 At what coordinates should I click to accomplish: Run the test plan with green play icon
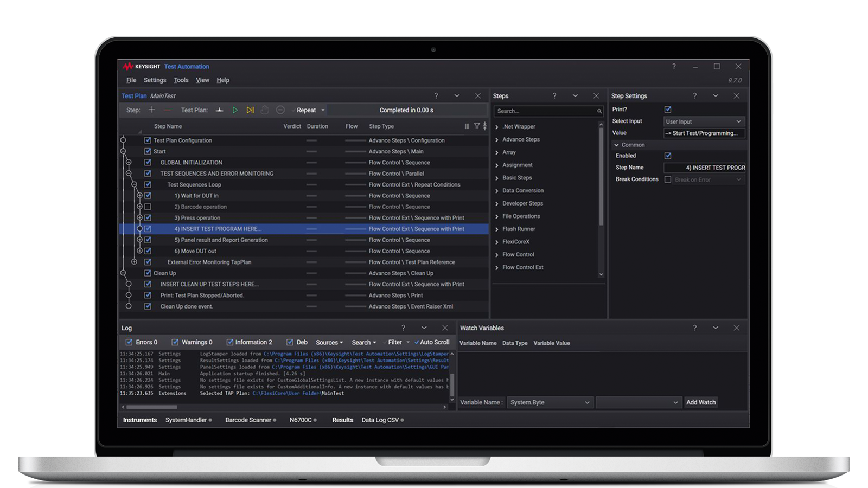click(235, 110)
